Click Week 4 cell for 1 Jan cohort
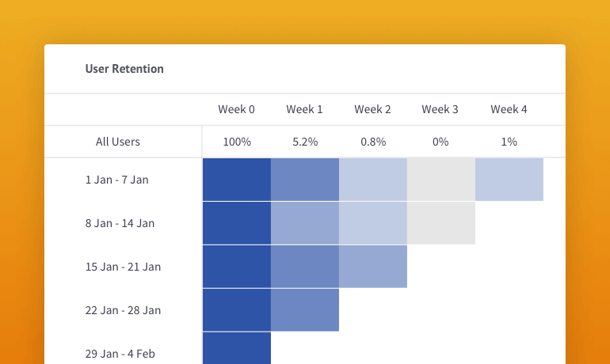Viewport: 610px width, 364px height. tap(509, 180)
